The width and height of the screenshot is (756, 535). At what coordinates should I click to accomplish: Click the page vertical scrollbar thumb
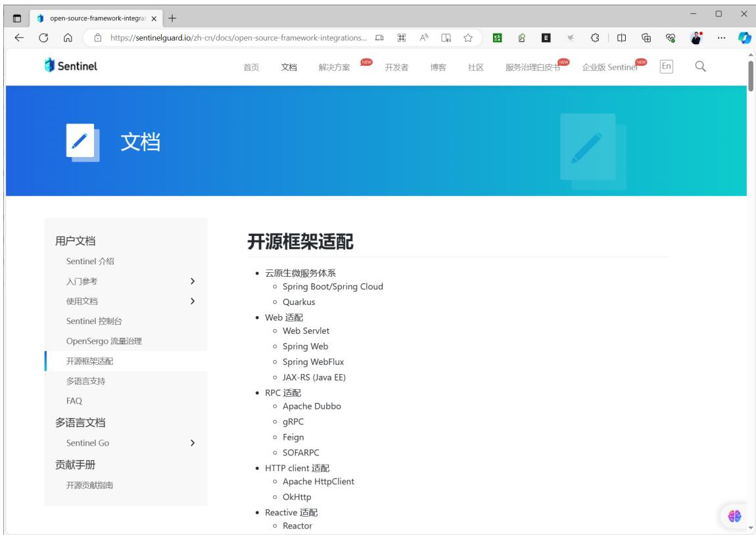point(751,76)
